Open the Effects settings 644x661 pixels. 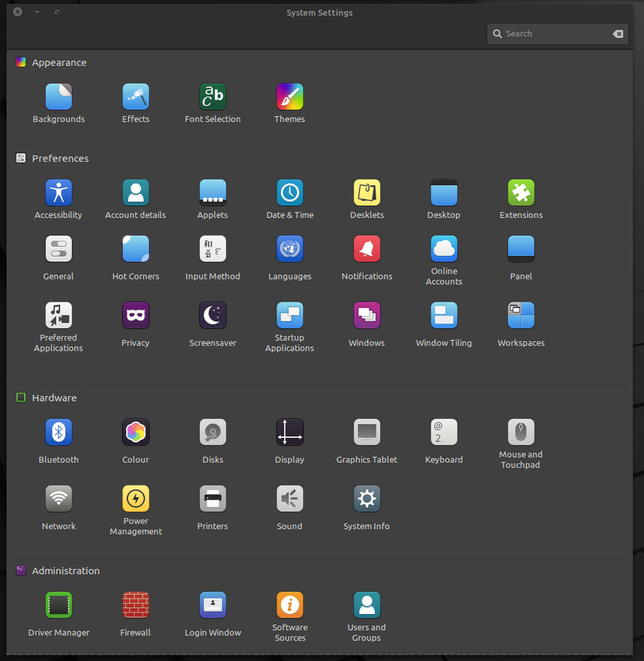(x=136, y=97)
